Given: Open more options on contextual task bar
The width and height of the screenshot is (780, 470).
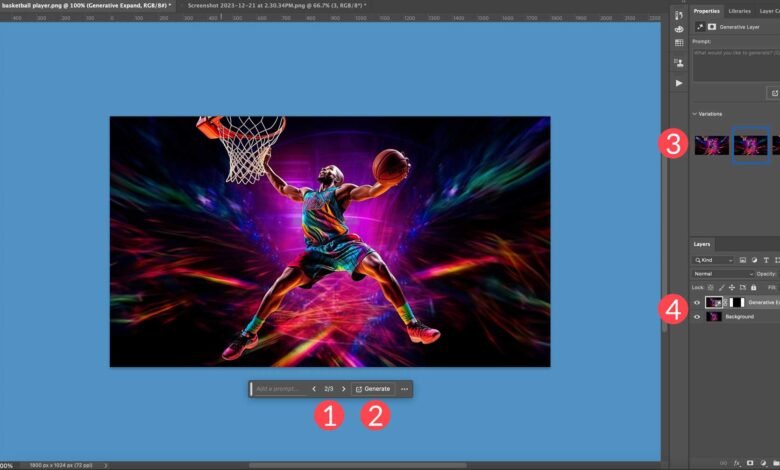Looking at the screenshot, I should coord(404,389).
